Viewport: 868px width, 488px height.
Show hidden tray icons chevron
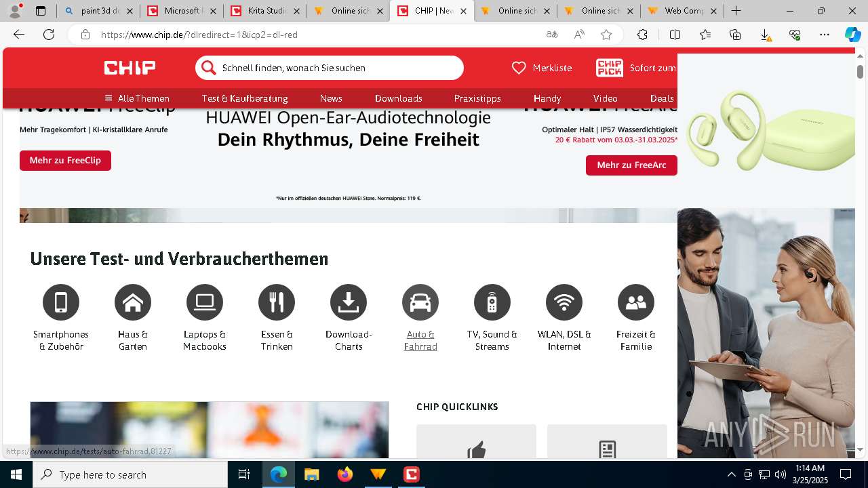tap(731, 474)
